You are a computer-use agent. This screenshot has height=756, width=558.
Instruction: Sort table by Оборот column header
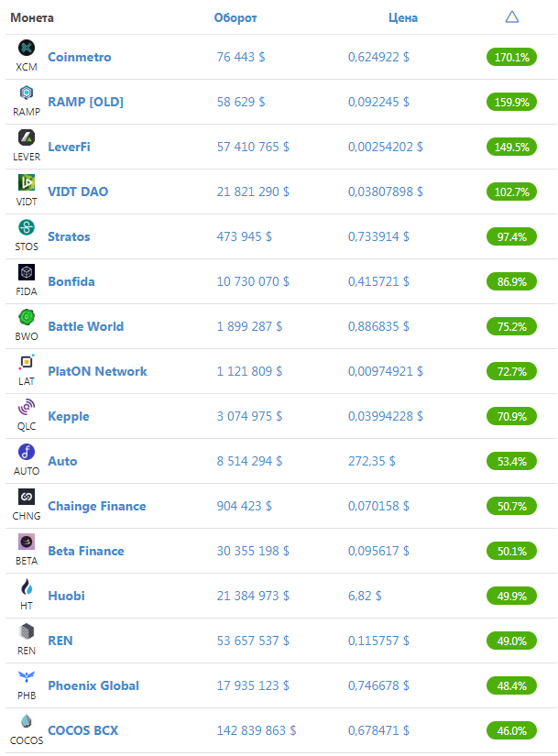click(x=235, y=17)
